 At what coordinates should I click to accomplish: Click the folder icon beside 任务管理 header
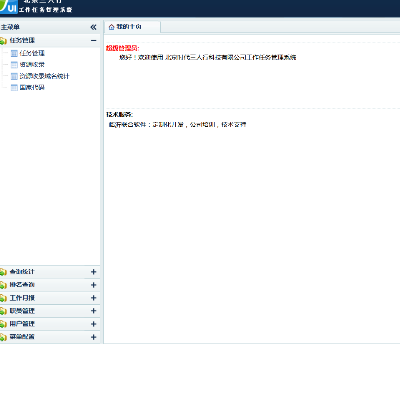click(3, 41)
